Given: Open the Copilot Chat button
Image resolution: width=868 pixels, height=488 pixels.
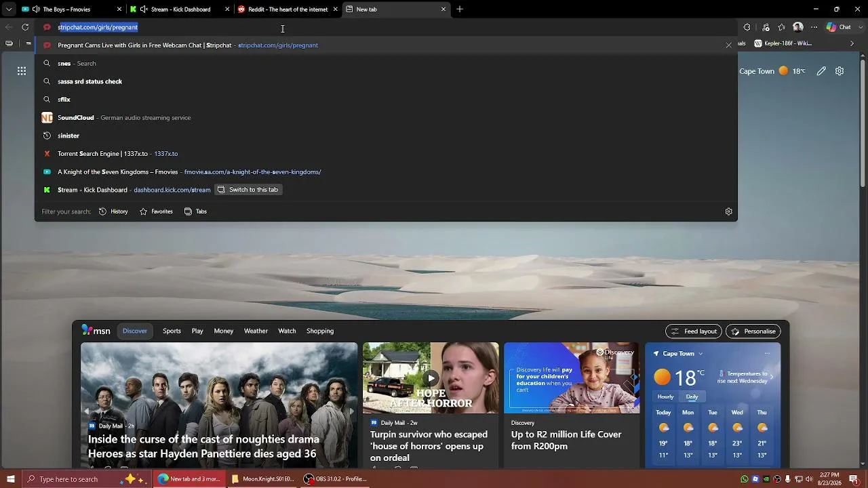Looking at the screenshot, I should (839, 27).
